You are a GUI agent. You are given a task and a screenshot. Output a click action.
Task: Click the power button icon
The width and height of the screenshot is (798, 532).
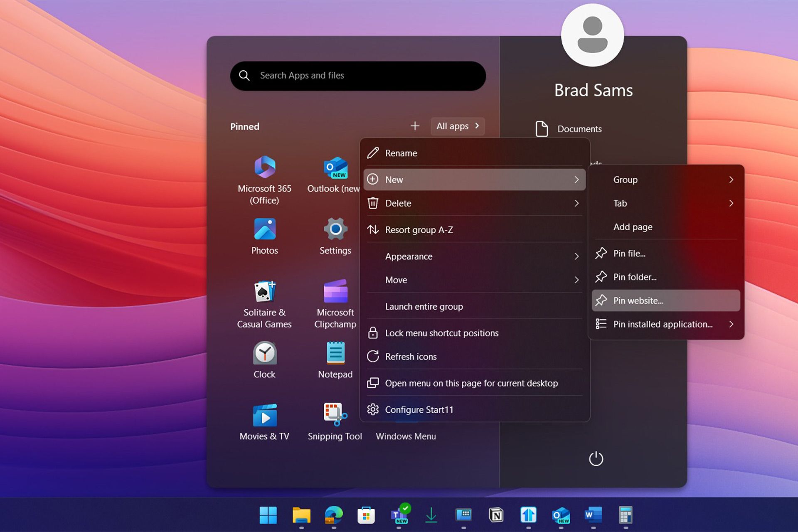(596, 459)
